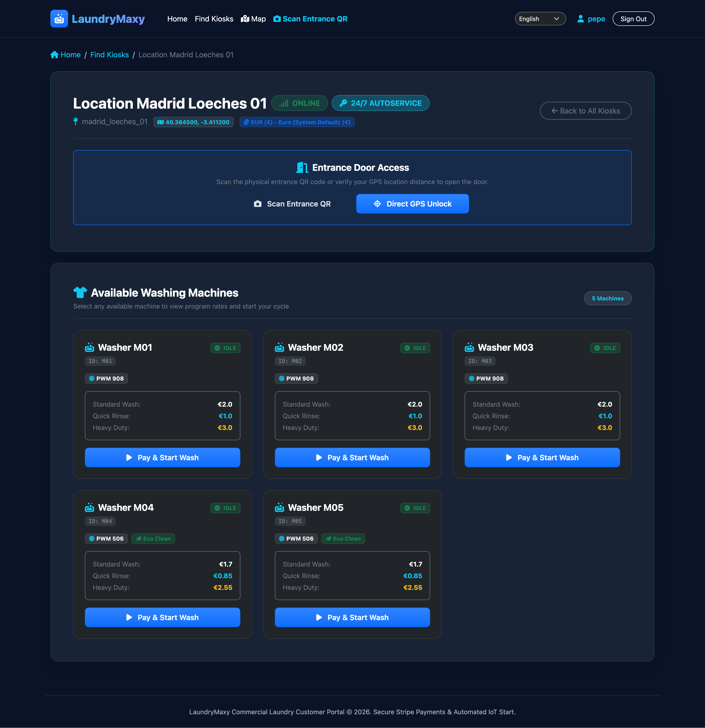Click the Washer M02 machine icon

pyautogui.click(x=280, y=348)
